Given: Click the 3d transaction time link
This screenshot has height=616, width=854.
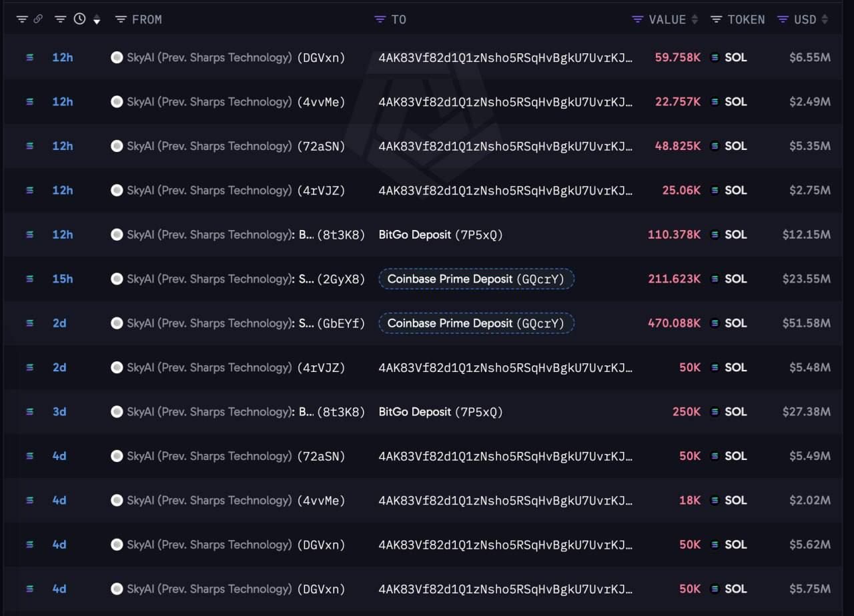Looking at the screenshot, I should point(59,412).
